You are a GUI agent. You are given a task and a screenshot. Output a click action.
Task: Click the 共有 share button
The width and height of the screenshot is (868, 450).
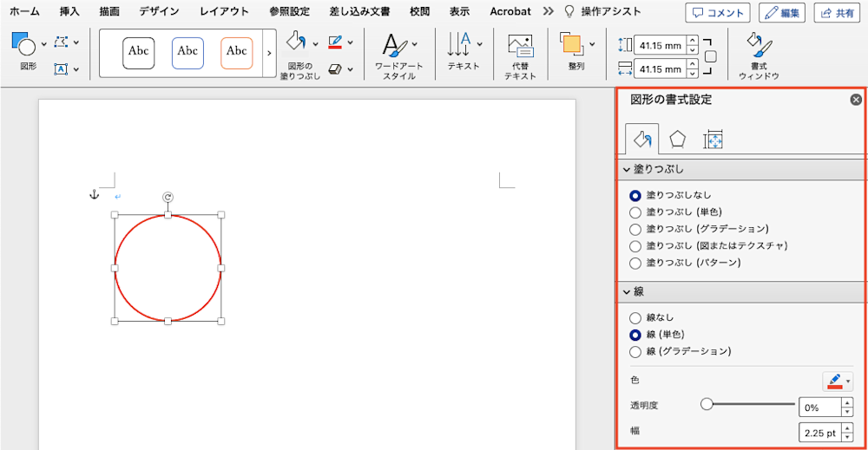[x=837, y=13]
